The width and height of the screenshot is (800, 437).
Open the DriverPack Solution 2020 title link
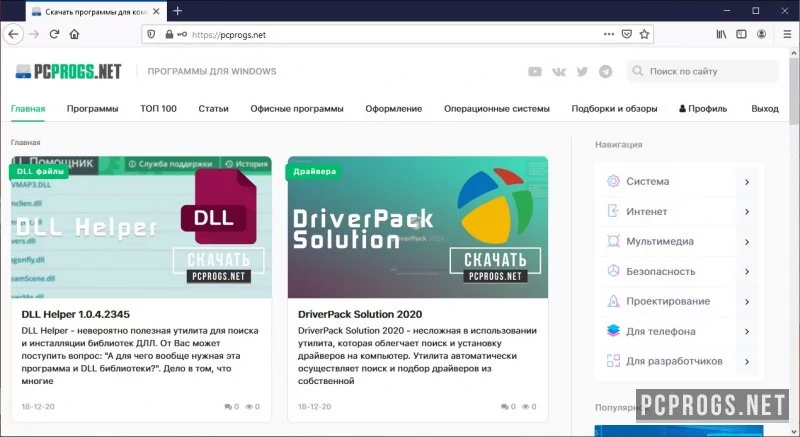pyautogui.click(x=360, y=314)
